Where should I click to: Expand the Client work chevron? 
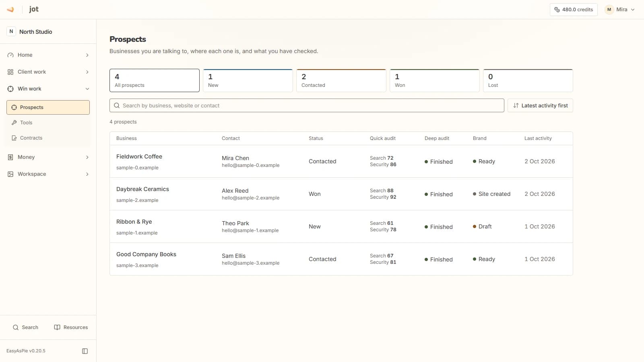tap(87, 72)
